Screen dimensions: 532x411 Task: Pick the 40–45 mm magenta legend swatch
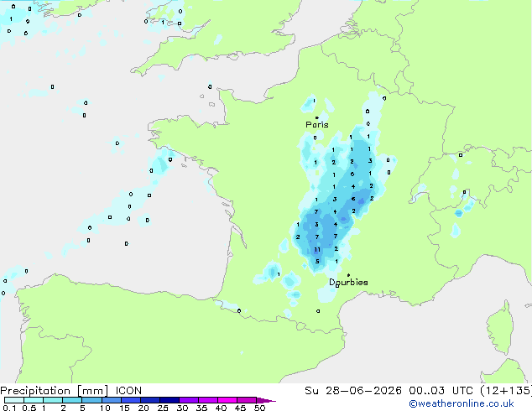227,400
